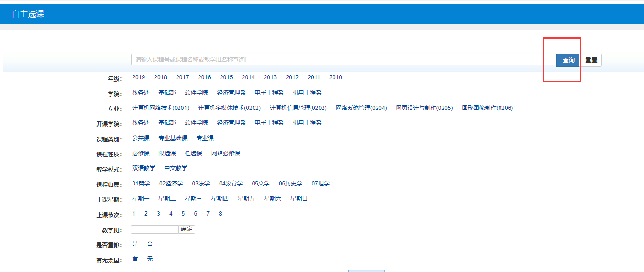Select class period 5
The image size is (644, 272).
coord(183,214)
